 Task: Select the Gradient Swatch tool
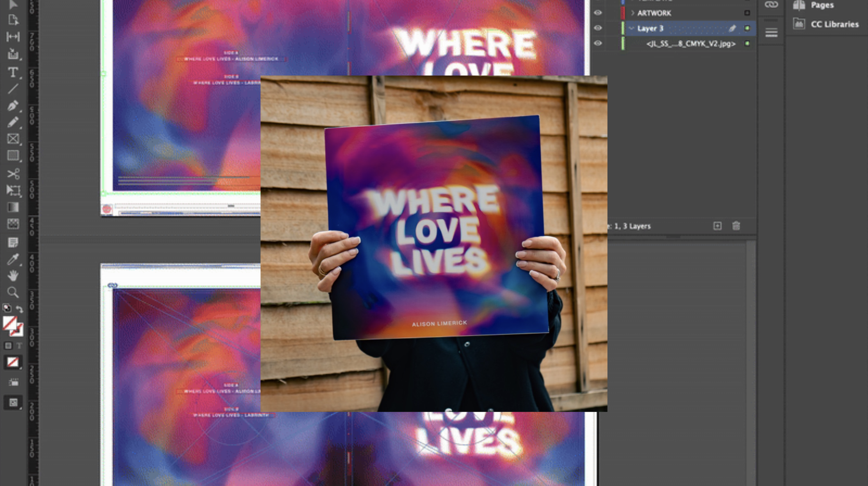[x=13, y=207]
